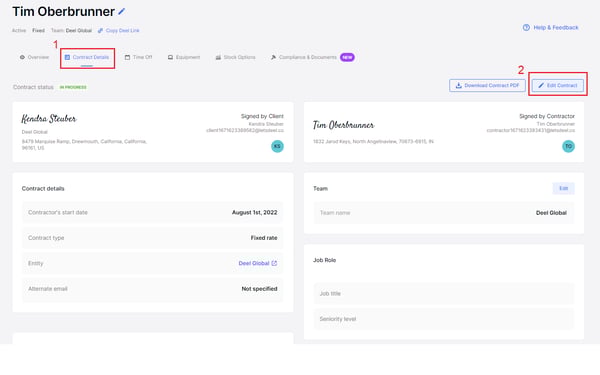Click the KS avatar badge
This screenshot has height=375, width=600.
coord(277,146)
